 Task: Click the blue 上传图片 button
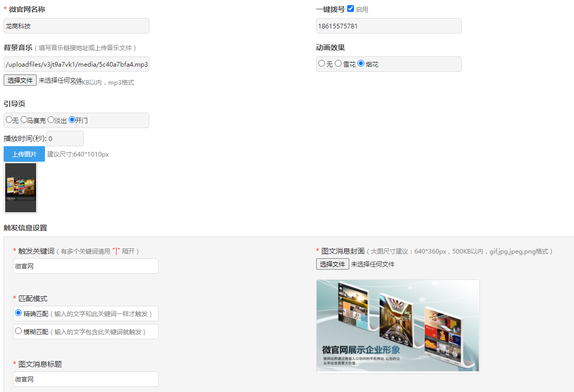(x=24, y=153)
